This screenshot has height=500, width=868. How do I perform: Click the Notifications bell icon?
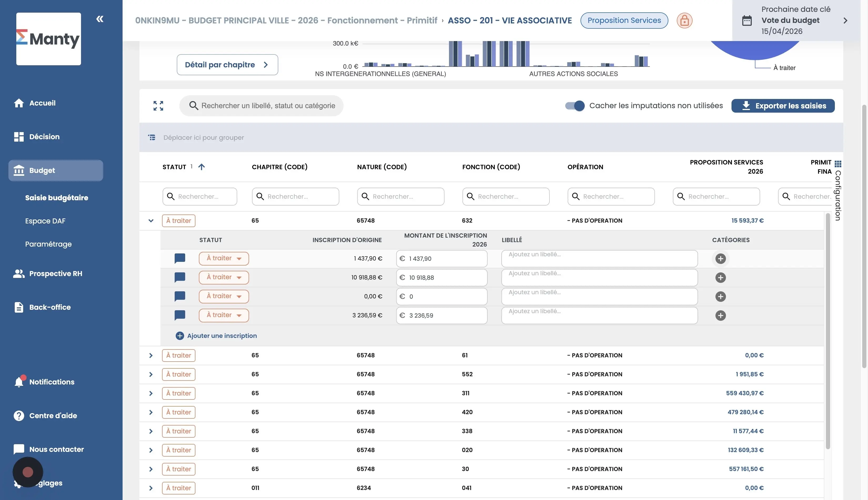click(19, 382)
